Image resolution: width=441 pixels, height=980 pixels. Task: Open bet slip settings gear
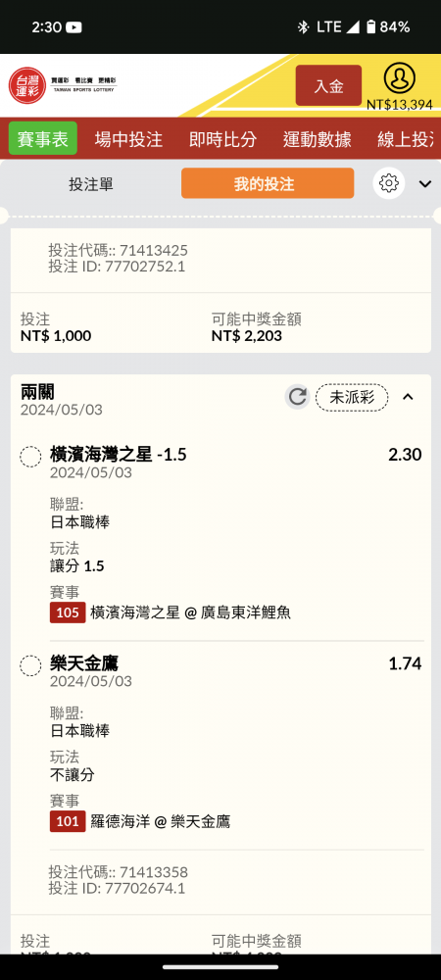tap(388, 184)
